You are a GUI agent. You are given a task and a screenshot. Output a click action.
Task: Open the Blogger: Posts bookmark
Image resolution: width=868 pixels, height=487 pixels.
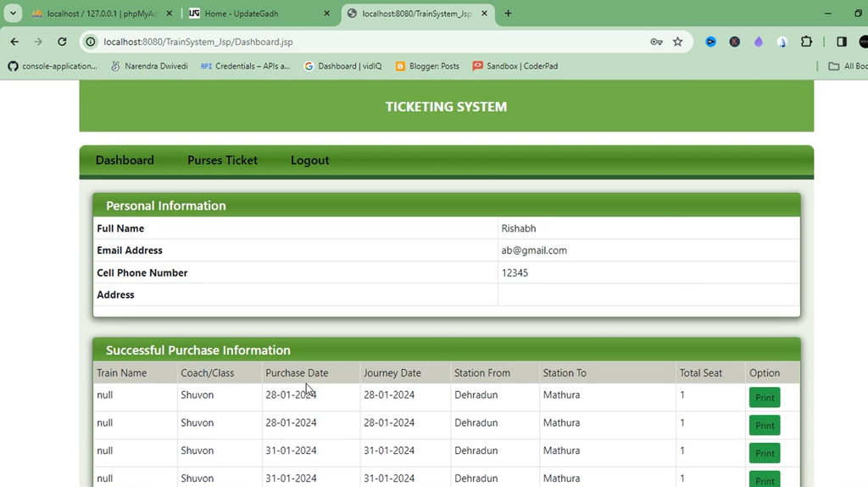tap(427, 66)
